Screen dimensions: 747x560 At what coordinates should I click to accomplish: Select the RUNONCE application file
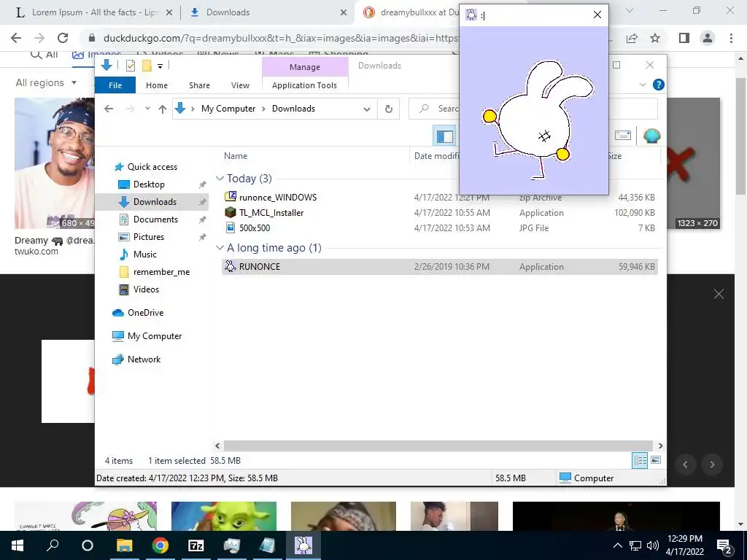tap(440, 267)
